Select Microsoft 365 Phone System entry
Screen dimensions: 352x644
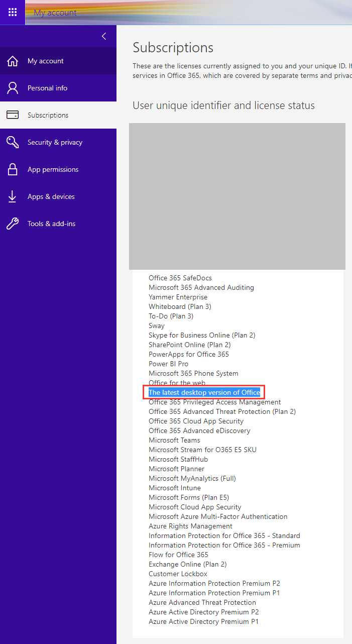[x=193, y=373]
